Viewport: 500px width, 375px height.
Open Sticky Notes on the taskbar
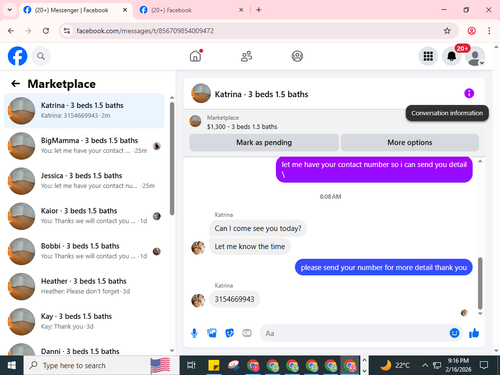(x=214, y=365)
